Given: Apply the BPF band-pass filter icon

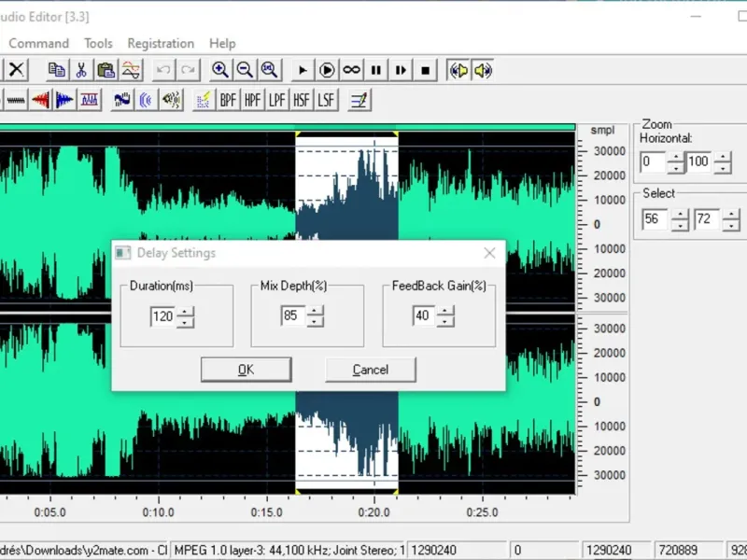Looking at the screenshot, I should (228, 100).
